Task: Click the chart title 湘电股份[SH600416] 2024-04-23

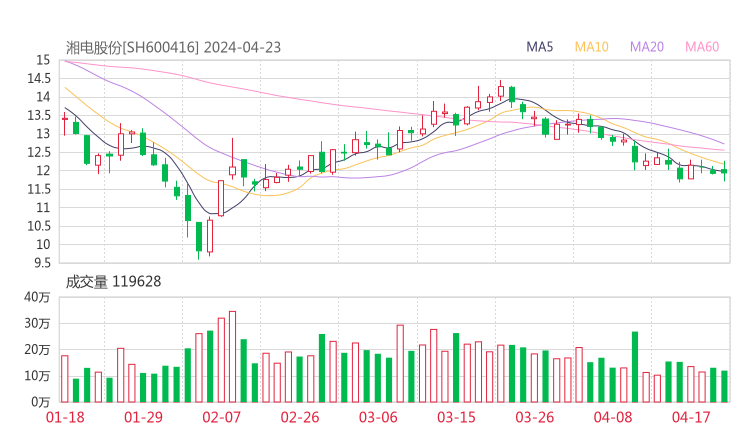Action: click(173, 47)
